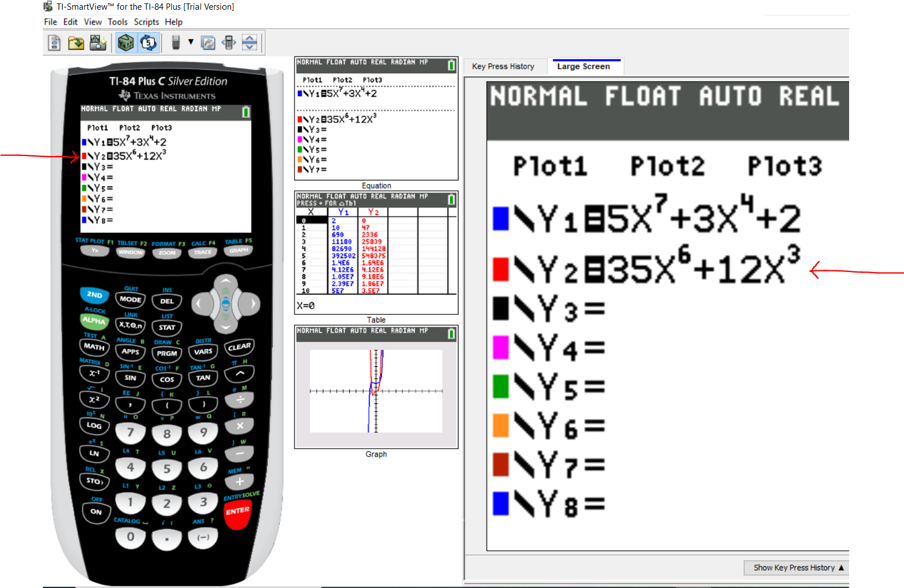
Task: Open the calculator model dropdown arrow
Action: 191,42
